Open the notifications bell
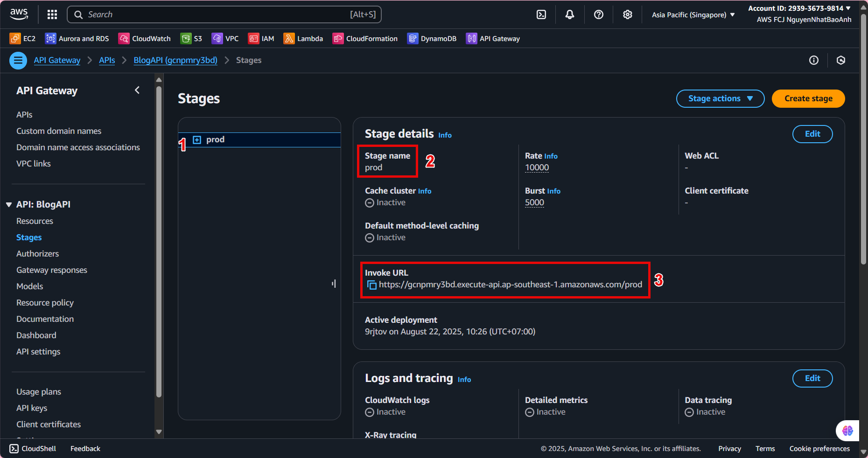This screenshot has width=868, height=458. coord(570,14)
